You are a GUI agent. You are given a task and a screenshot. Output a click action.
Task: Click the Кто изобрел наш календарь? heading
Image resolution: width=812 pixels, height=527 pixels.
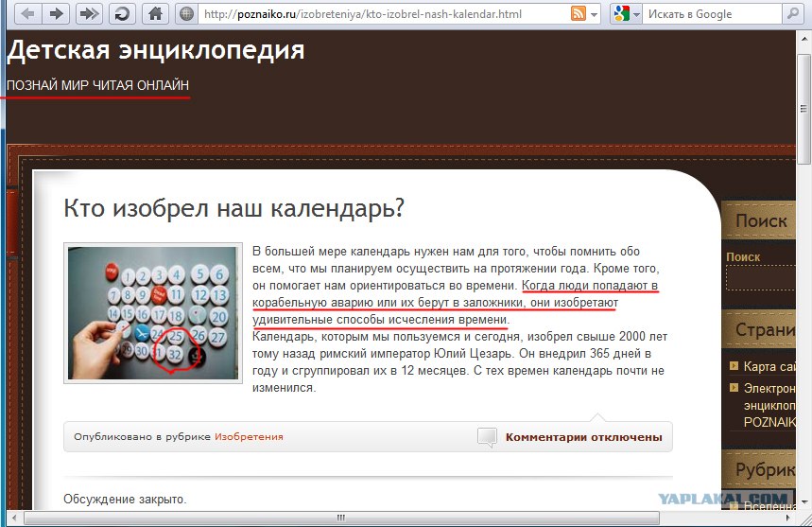click(x=233, y=208)
